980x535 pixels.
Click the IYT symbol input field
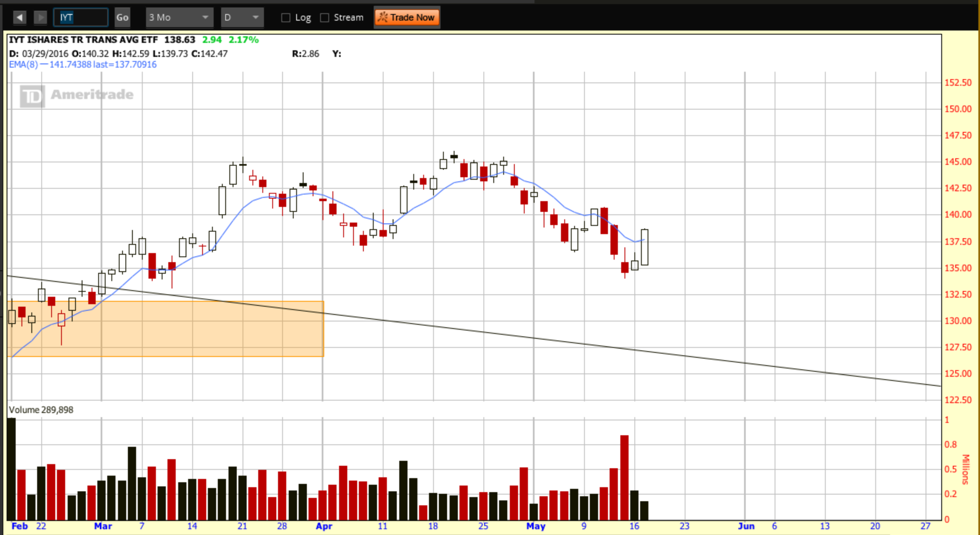[81, 17]
